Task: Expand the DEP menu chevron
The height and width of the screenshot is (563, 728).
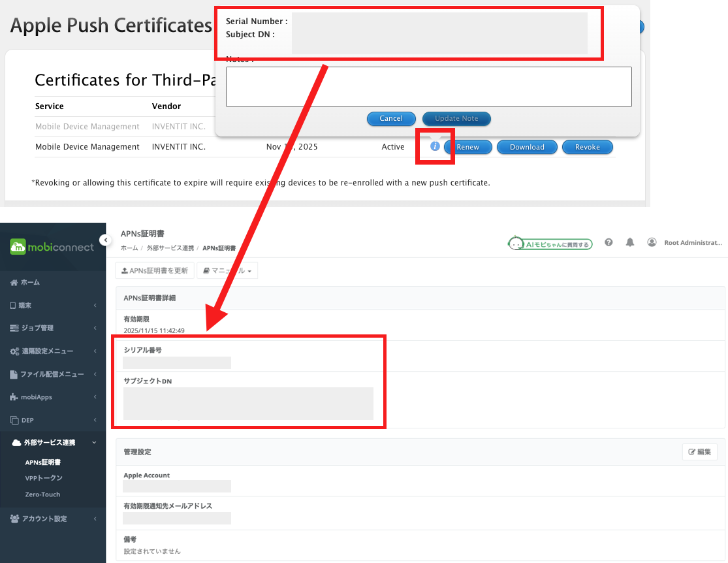Action: point(95,420)
